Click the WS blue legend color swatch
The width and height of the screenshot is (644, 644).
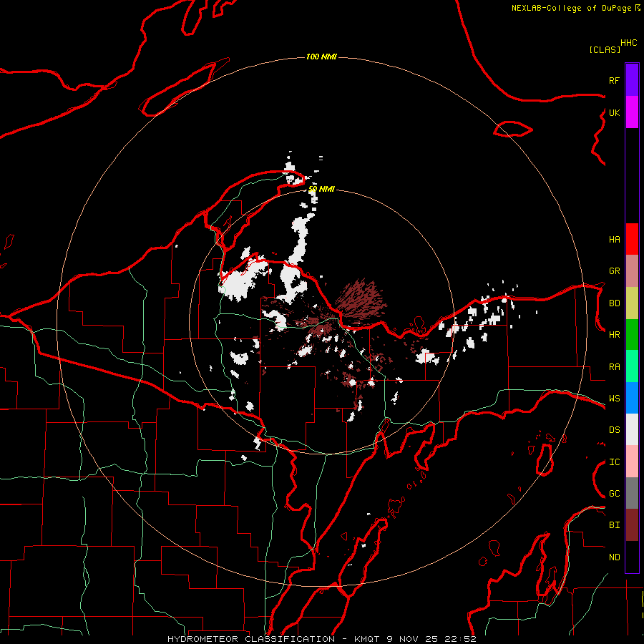click(632, 398)
